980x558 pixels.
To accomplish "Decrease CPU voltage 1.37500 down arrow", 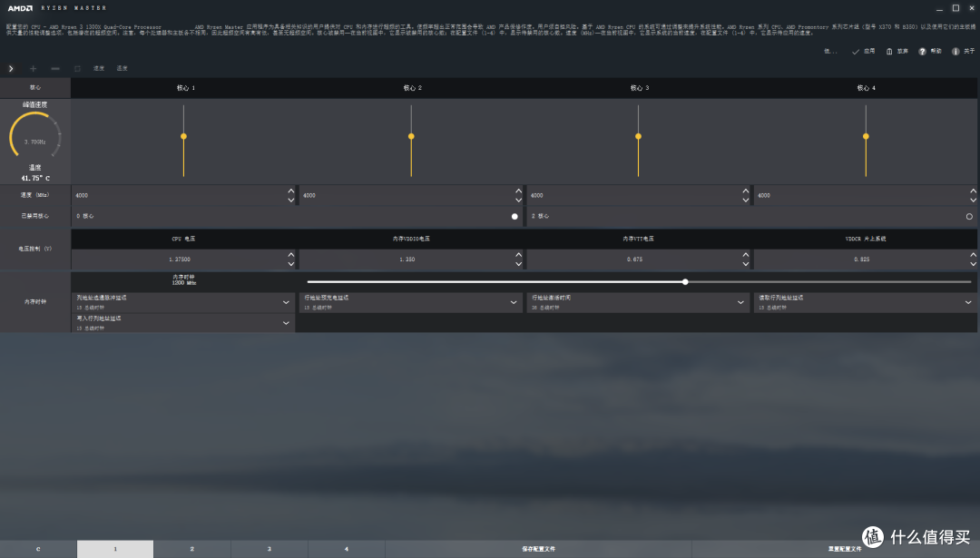I will (x=291, y=264).
